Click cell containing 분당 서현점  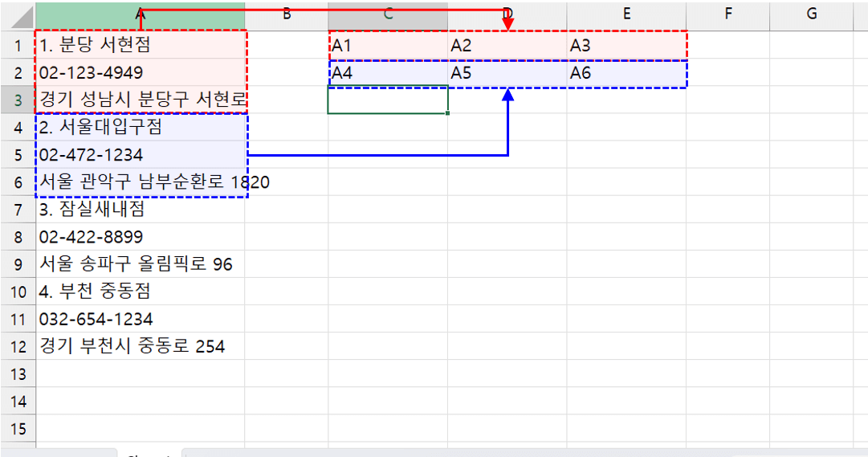pyautogui.click(x=140, y=46)
